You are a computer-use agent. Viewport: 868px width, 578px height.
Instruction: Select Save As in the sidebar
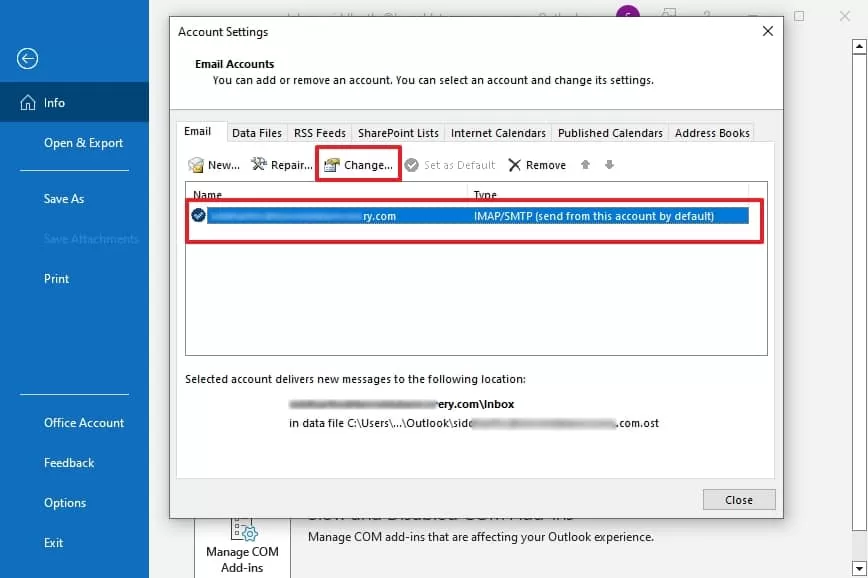tap(64, 199)
